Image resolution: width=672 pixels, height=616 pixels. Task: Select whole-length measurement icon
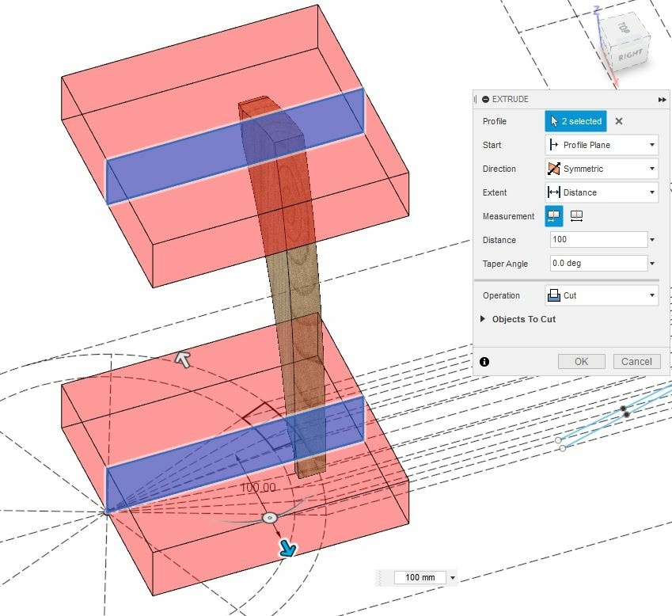point(576,216)
